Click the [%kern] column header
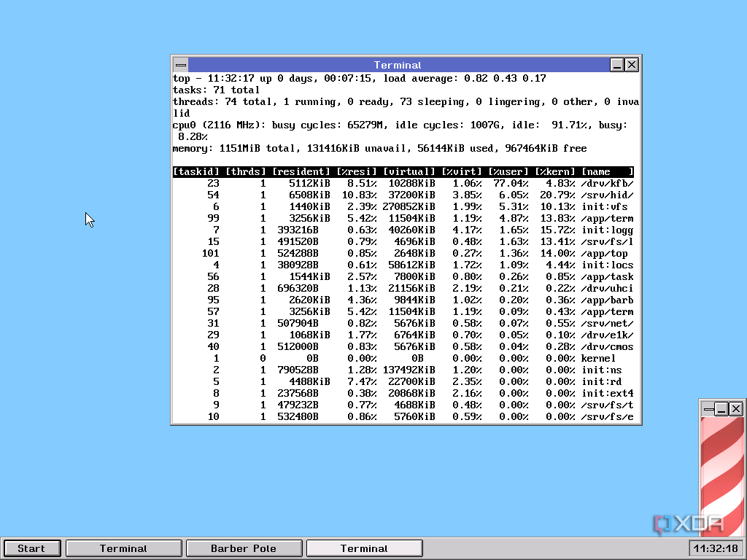This screenshot has width=747, height=560. pos(555,171)
